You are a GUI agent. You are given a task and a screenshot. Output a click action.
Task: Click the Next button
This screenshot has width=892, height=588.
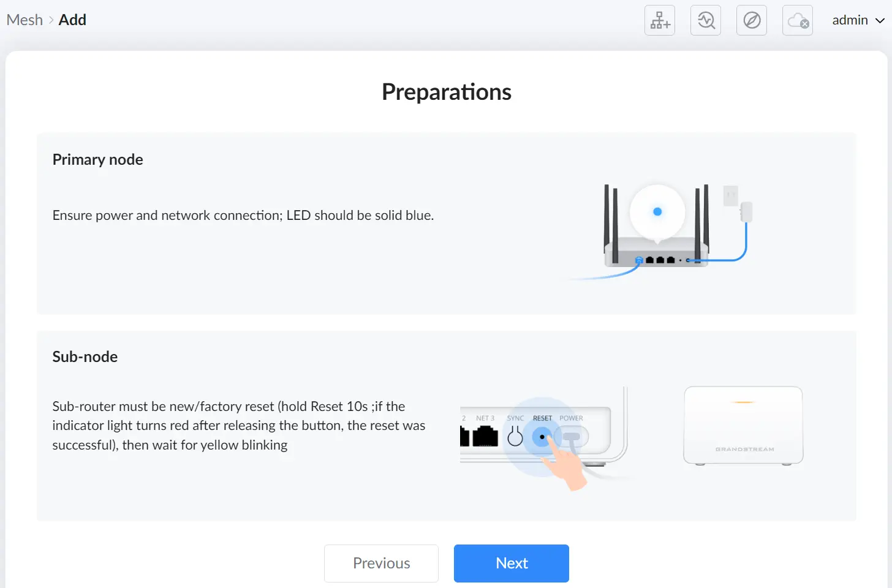tap(512, 563)
